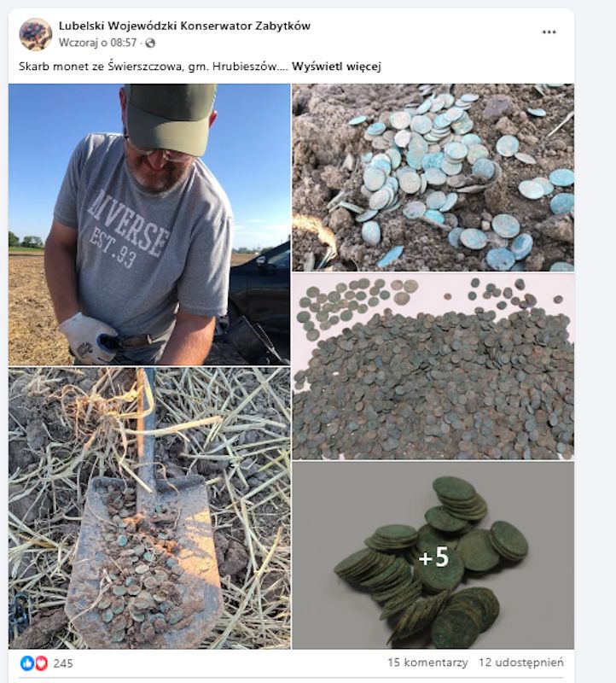Open photo of man in cap
The height and width of the screenshot is (683, 616).
(149, 225)
